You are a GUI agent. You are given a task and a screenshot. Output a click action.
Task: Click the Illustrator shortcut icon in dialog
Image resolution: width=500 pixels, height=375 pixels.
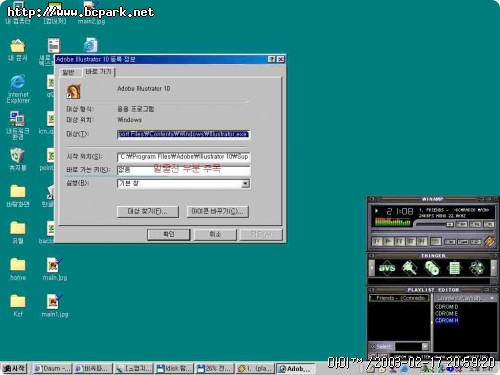tap(73, 91)
